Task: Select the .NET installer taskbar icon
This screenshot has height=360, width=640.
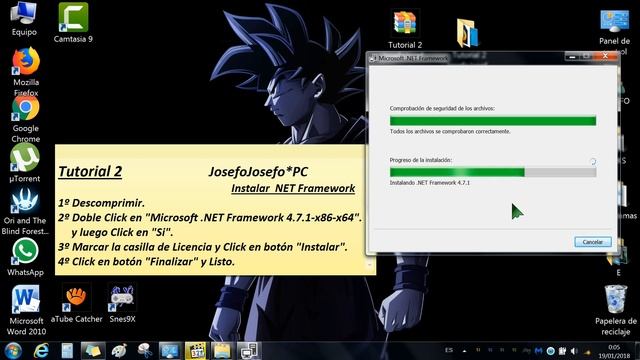Action: 248,351
